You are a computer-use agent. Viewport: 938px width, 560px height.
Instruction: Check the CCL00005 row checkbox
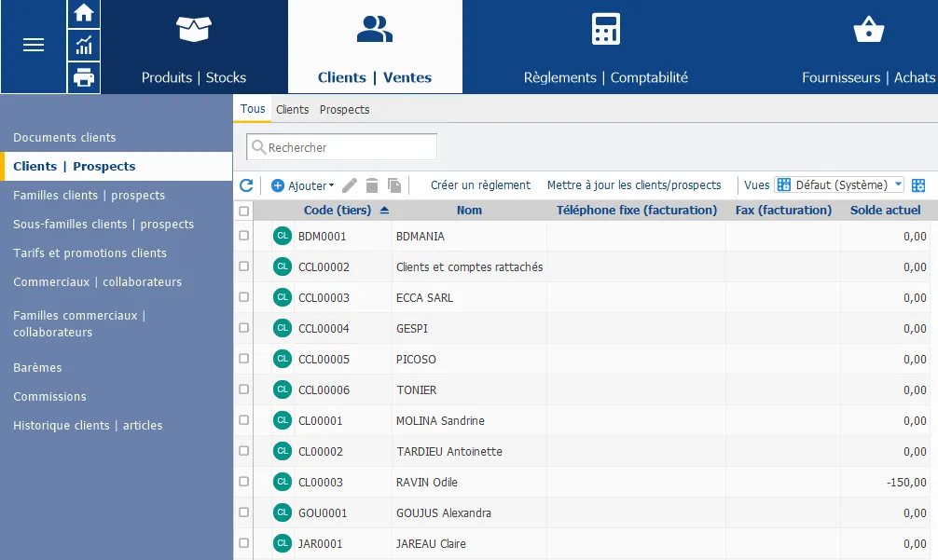[243, 358]
